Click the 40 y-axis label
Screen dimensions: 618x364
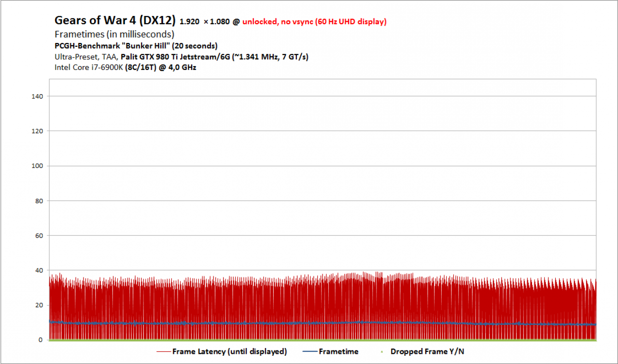tap(40, 270)
